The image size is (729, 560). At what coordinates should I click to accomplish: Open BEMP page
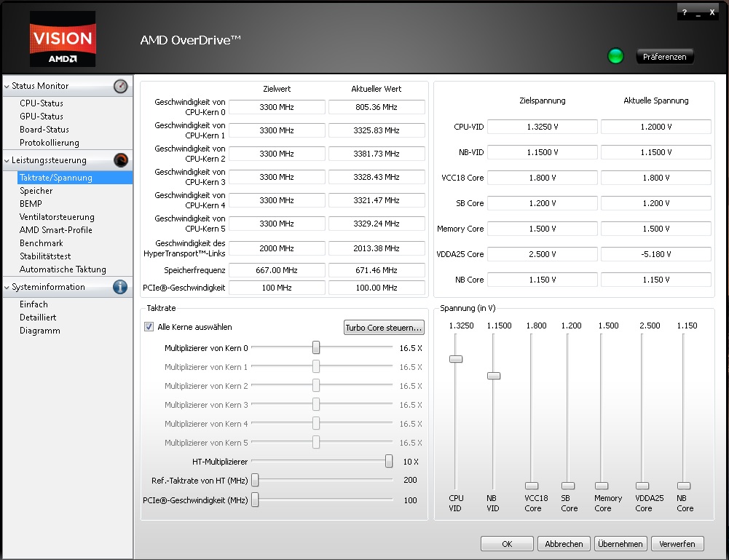[31, 204]
